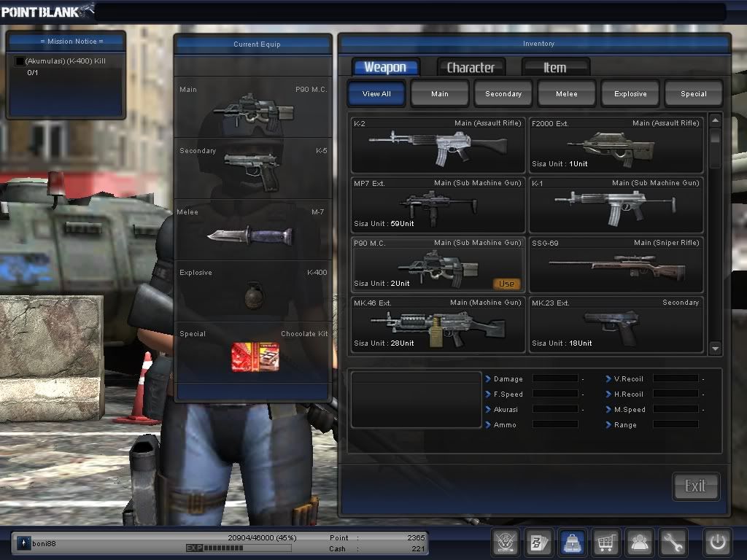Pick the SSG-69 sniper rifle

[616, 265]
